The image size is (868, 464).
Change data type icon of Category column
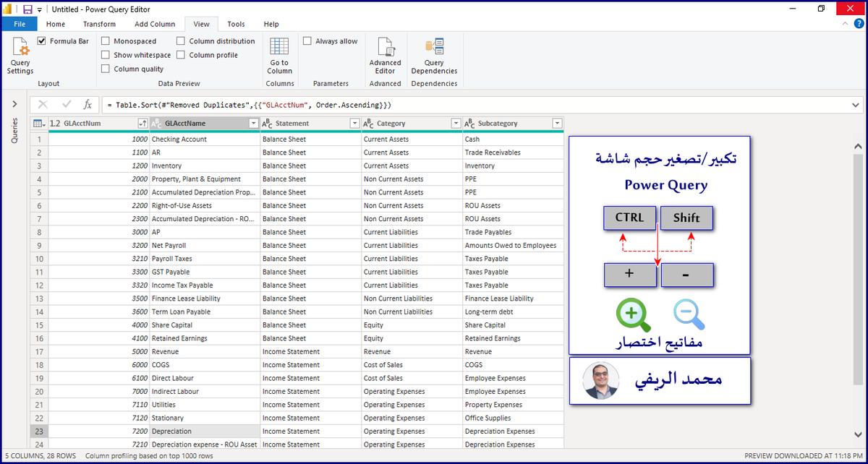[369, 124]
